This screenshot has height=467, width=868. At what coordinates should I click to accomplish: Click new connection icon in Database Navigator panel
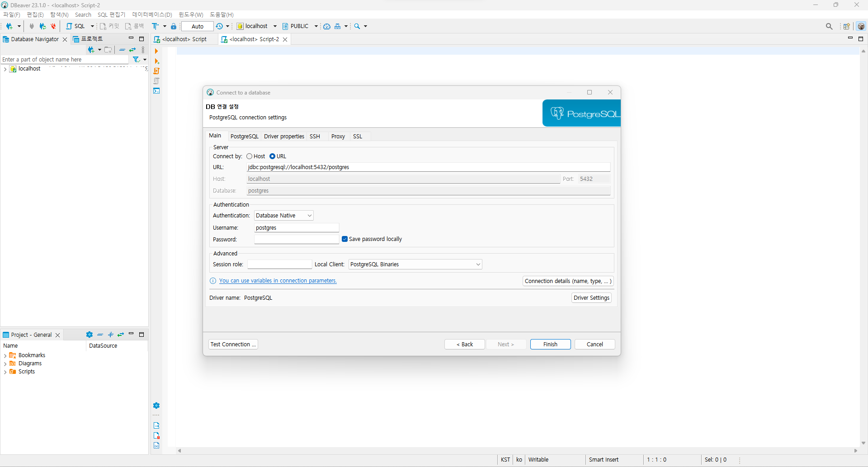(91, 50)
